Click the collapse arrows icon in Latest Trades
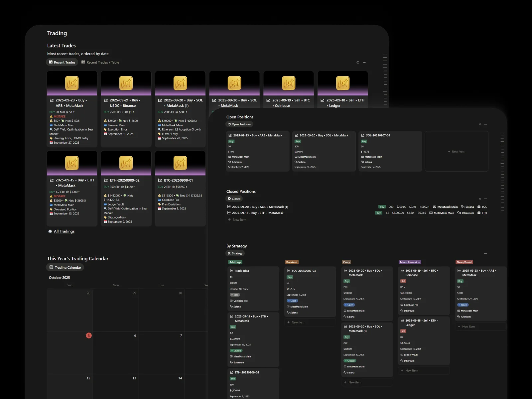Screen dimensions: 532x399 358,63
